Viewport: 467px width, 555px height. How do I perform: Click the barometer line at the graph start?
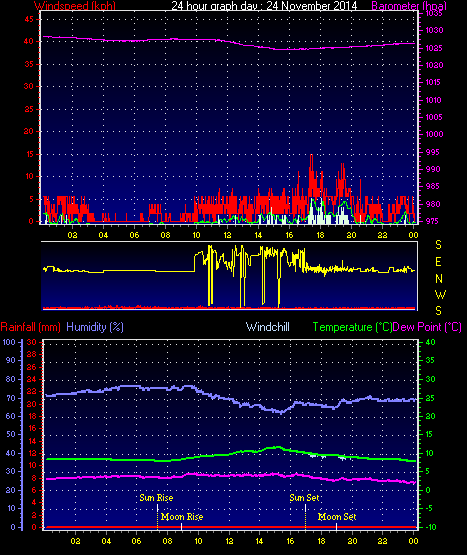[x=45, y=36]
